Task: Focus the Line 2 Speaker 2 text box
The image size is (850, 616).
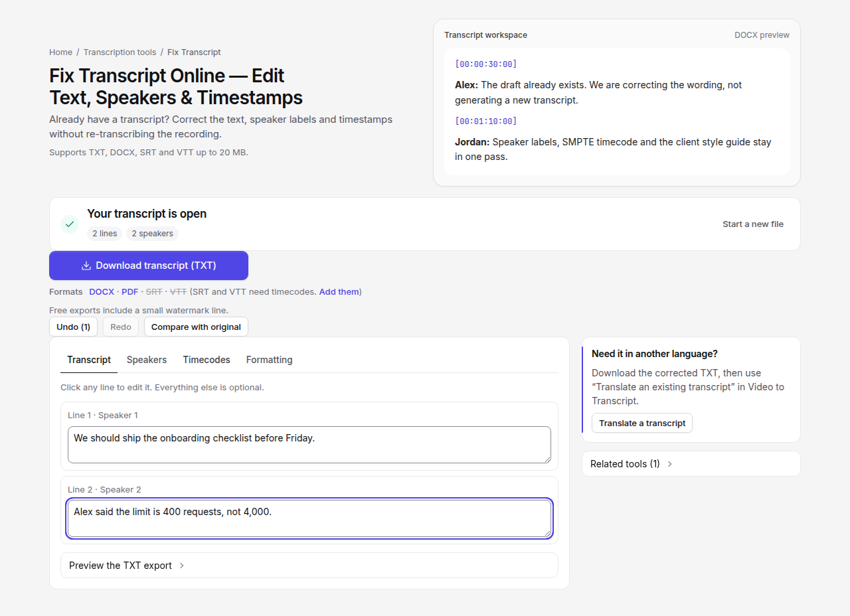Action: [309, 518]
